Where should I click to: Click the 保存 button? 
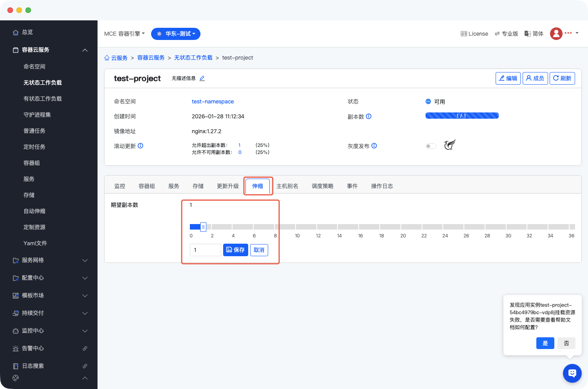pyautogui.click(x=235, y=250)
